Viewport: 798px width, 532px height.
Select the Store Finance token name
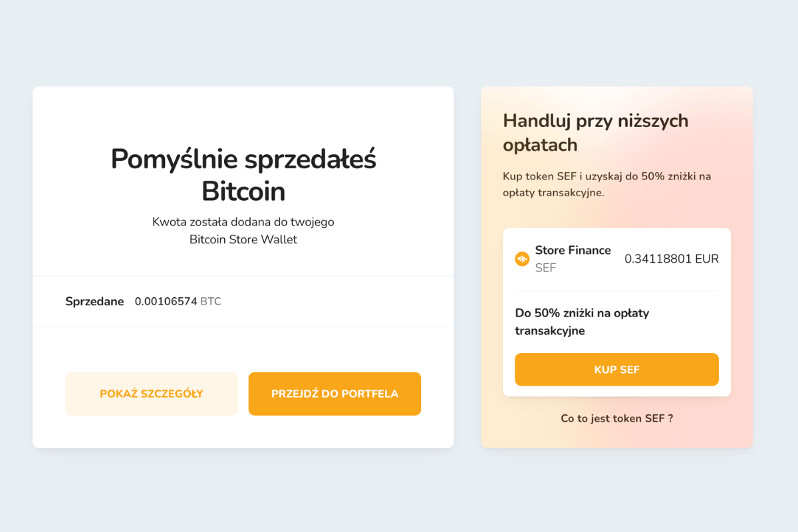573,250
